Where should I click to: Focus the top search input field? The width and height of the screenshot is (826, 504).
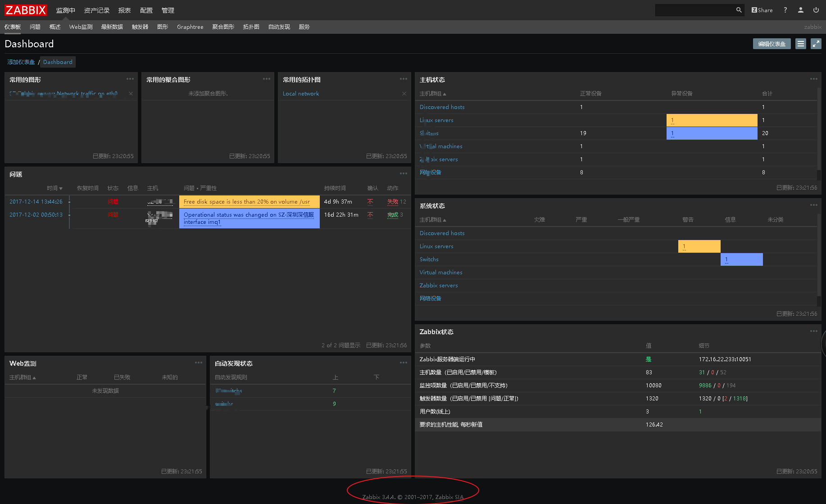[695, 10]
